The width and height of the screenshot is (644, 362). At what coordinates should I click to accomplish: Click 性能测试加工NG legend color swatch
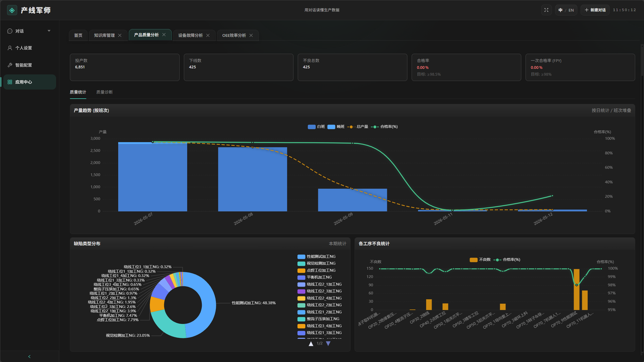coord(301,256)
